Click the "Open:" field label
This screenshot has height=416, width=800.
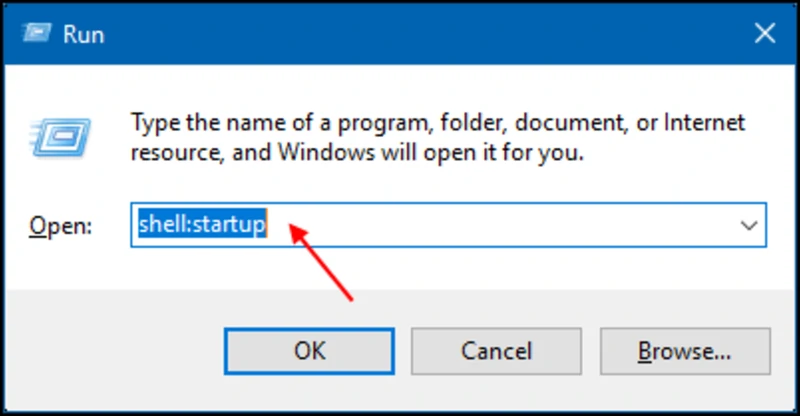pos(61,227)
